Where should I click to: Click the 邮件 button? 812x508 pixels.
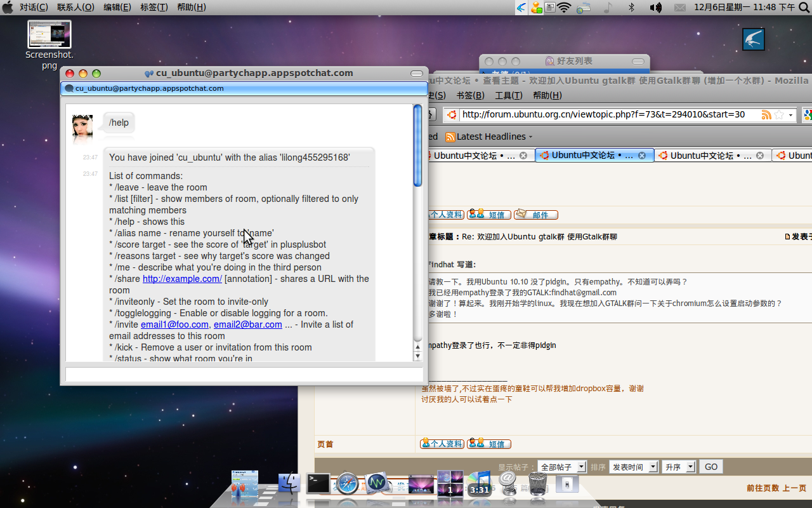[x=535, y=215]
